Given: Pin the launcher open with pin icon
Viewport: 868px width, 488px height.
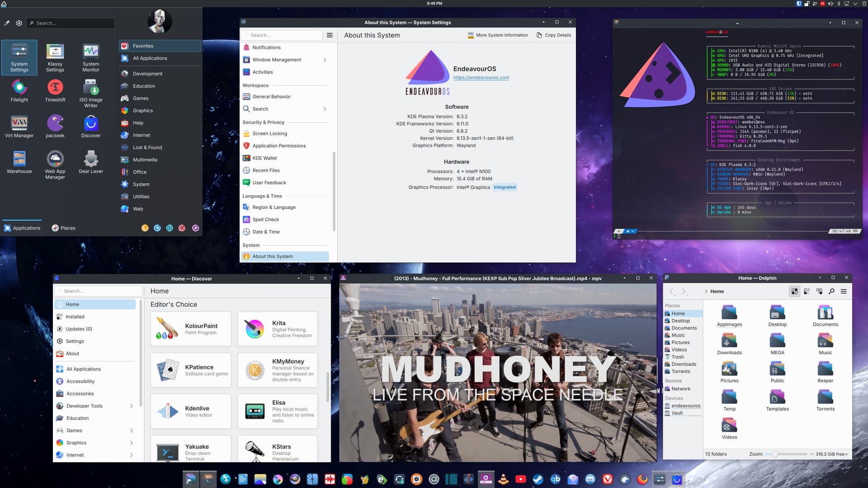Looking at the screenshot, I should [7, 23].
